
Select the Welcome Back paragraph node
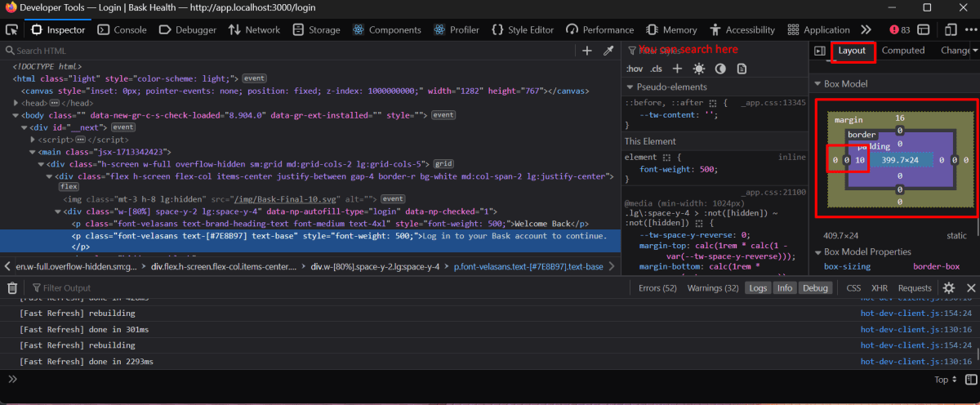(x=330, y=223)
